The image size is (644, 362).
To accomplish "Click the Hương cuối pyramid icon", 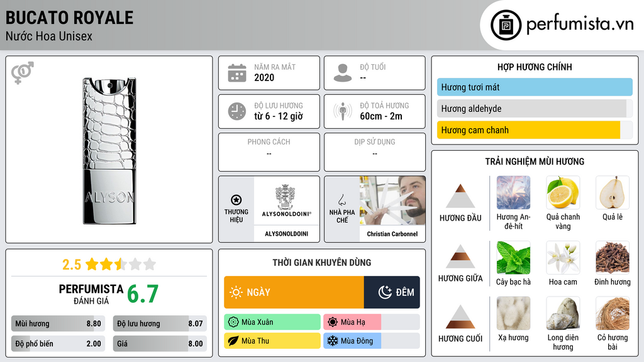I will tap(460, 317).
